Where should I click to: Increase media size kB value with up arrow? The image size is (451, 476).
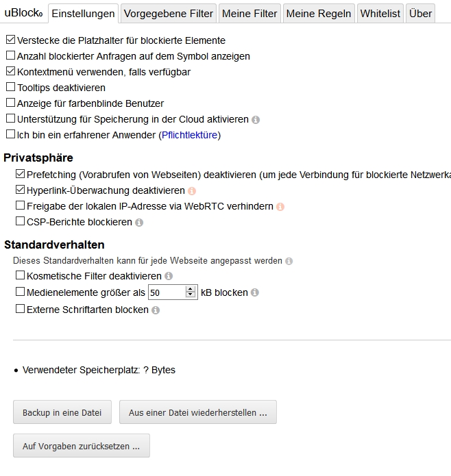[191, 289]
